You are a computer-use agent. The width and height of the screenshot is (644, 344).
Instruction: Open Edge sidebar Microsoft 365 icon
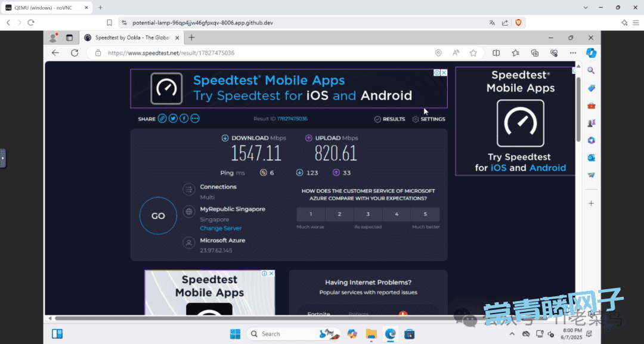(591, 140)
